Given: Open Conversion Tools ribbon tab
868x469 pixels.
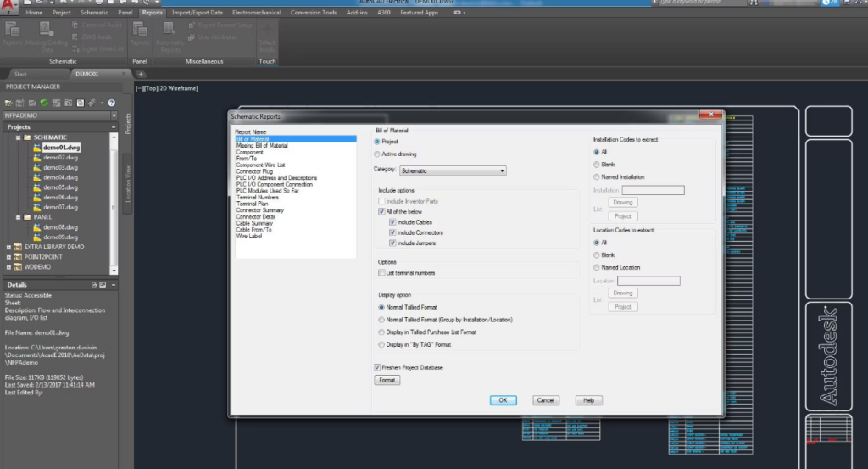Looking at the screenshot, I should 314,12.
